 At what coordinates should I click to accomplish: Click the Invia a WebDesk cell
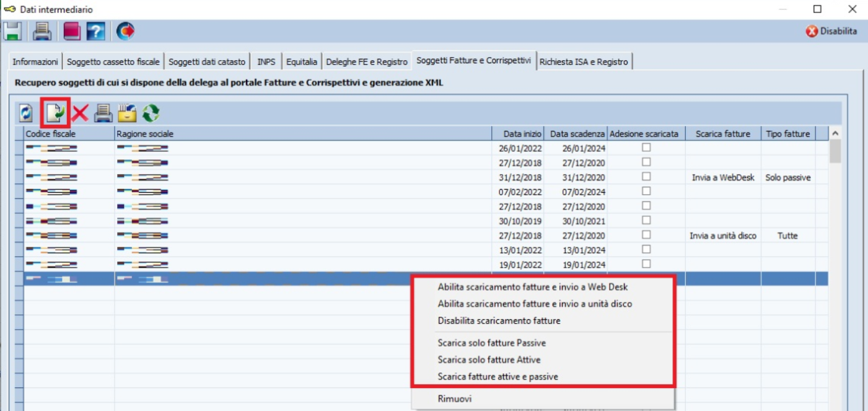[x=723, y=177]
